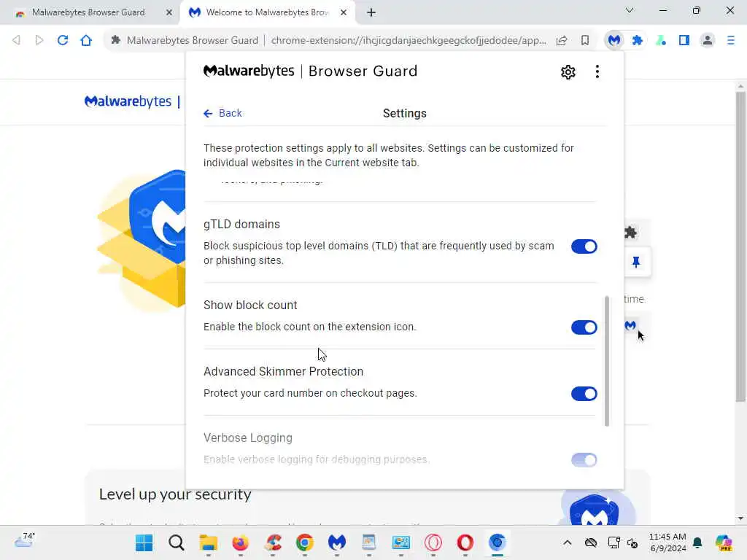Reload the current page

tap(63, 41)
